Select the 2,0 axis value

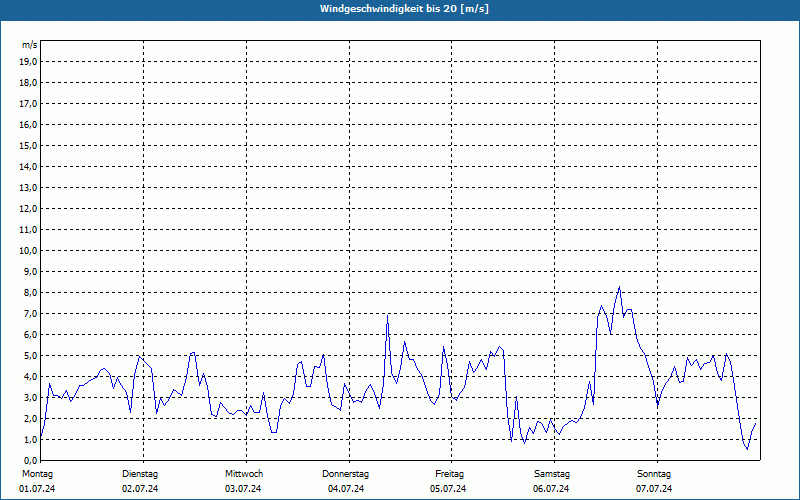tap(30, 418)
